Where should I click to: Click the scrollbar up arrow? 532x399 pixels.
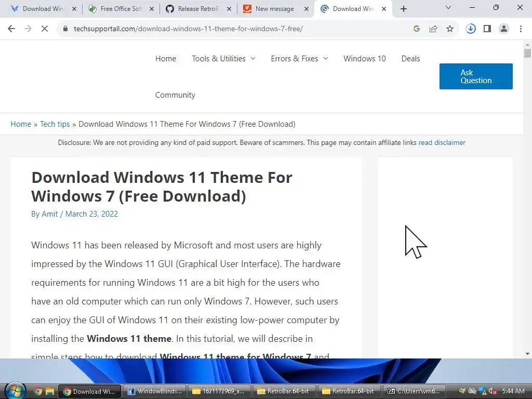coord(527,45)
